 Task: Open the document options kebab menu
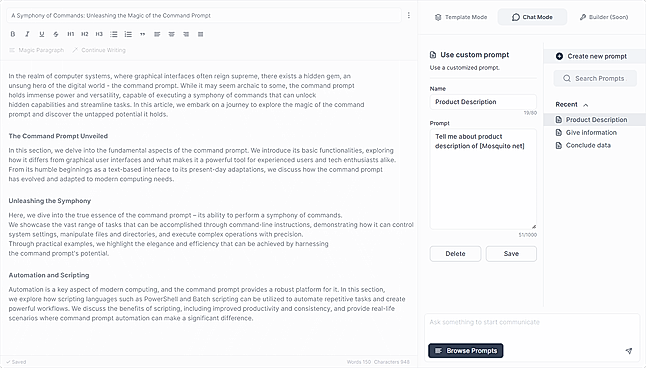click(409, 15)
